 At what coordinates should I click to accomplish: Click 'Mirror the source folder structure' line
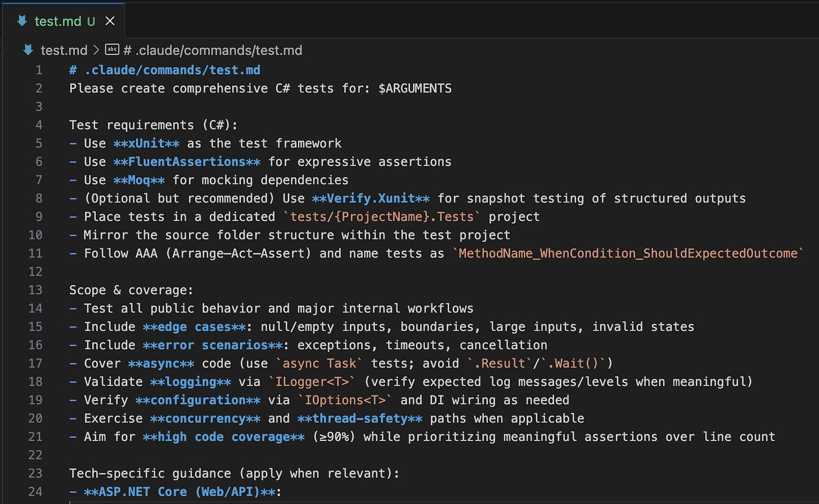coord(297,235)
